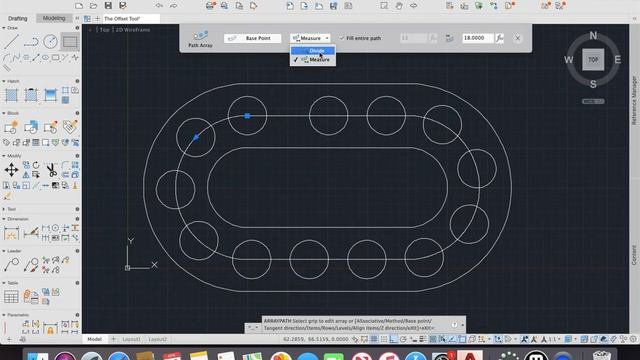The width and height of the screenshot is (640, 360).
Task: Click the Pan hand icon in toolbar
Action: (x=399, y=6)
